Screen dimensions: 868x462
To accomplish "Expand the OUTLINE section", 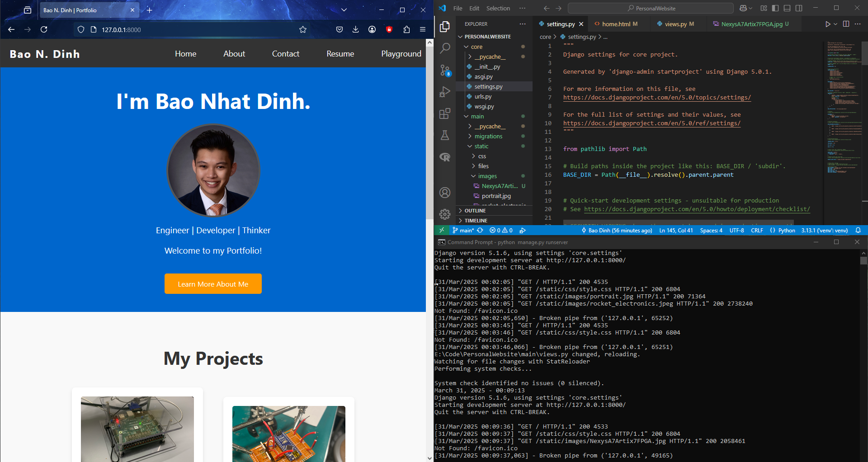I will tap(475, 211).
